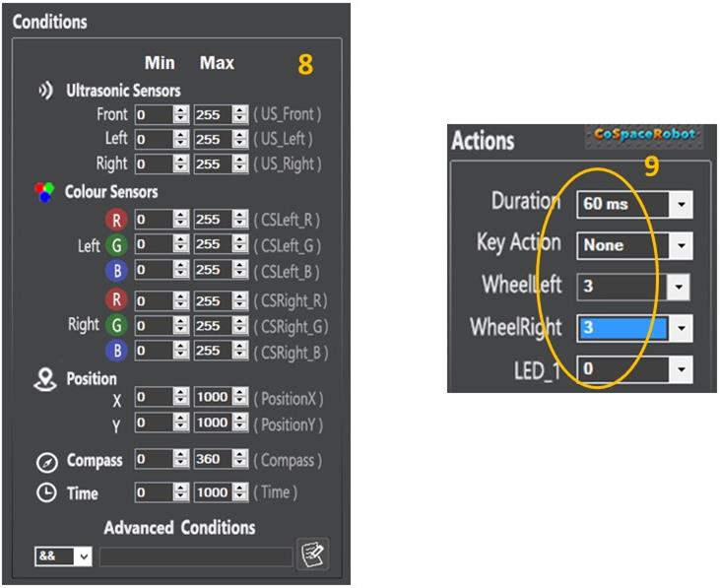Click the Front ultrasonic Min stepper

click(x=180, y=114)
